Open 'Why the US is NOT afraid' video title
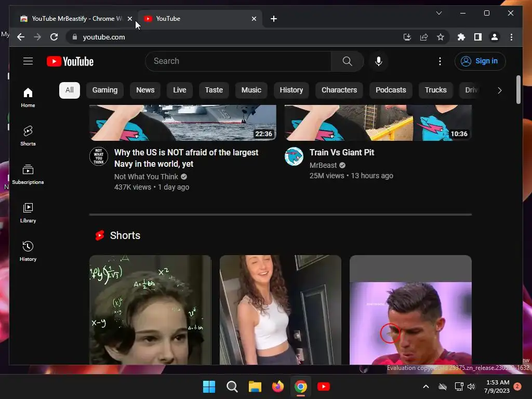 (x=187, y=158)
